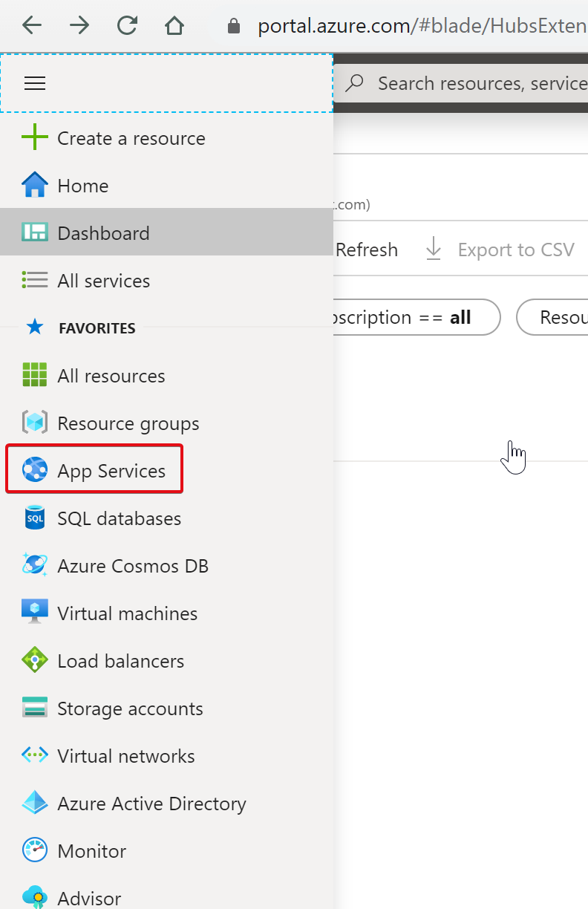The width and height of the screenshot is (588, 909).
Task: Click the Virtual machines monitor icon
Action: tap(35, 613)
